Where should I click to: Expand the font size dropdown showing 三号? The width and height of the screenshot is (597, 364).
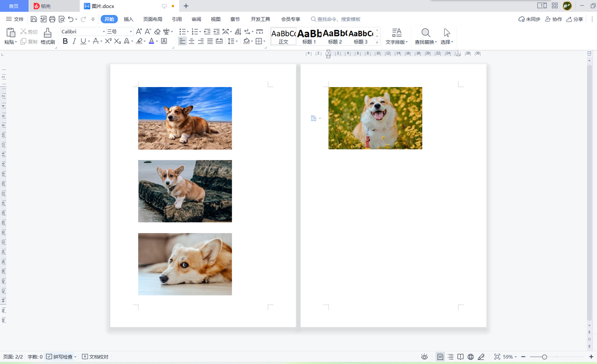click(119, 31)
